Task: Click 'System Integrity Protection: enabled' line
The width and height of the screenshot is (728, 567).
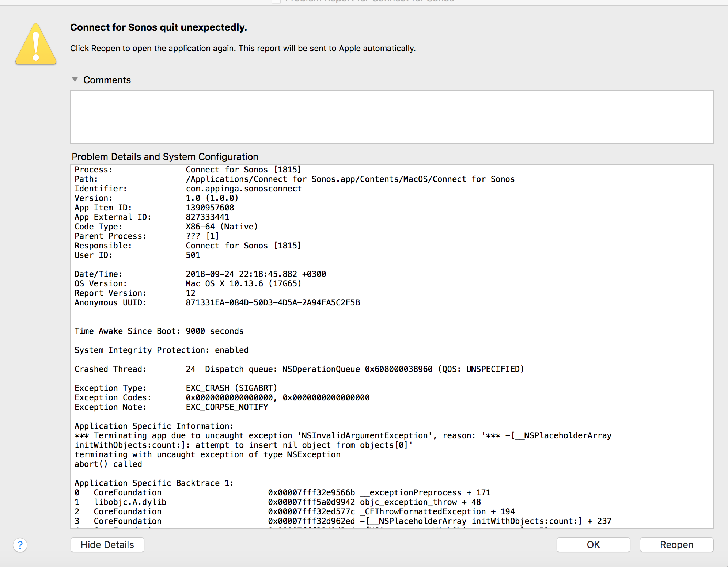Action: click(162, 350)
